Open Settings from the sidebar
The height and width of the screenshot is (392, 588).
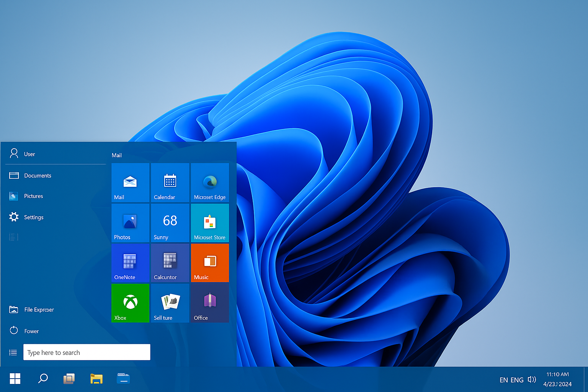tap(34, 217)
